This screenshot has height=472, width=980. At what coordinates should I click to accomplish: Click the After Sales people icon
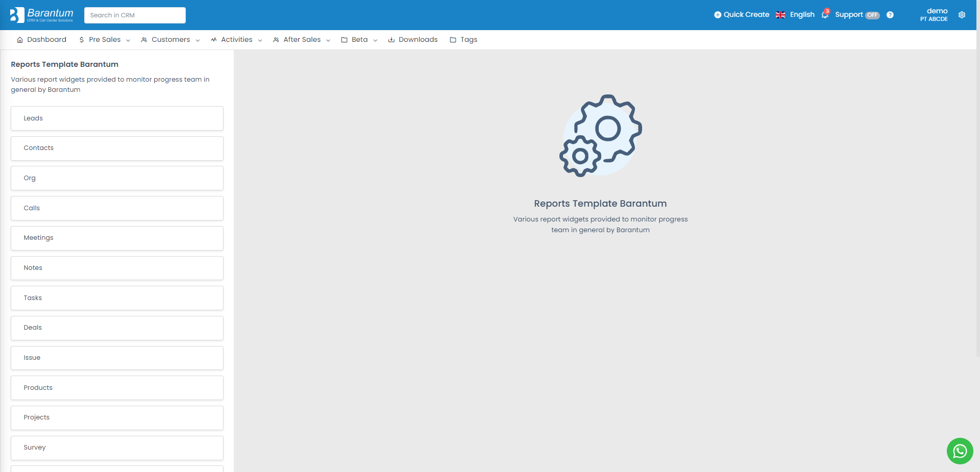click(276, 40)
